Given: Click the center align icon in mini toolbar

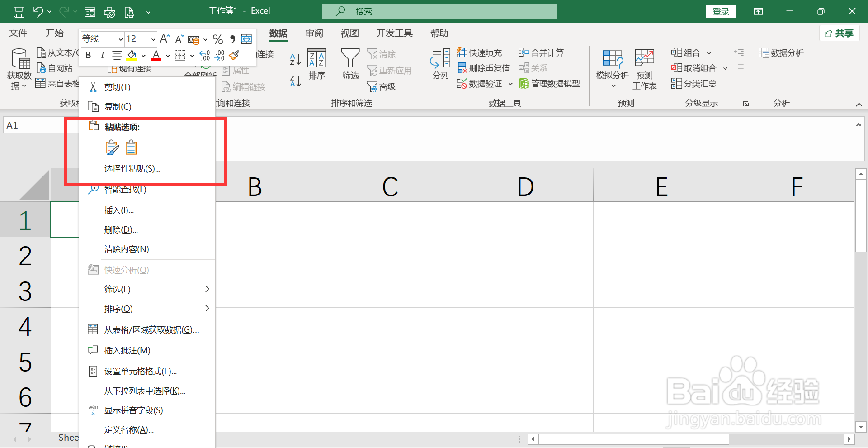Looking at the screenshot, I should (x=117, y=55).
